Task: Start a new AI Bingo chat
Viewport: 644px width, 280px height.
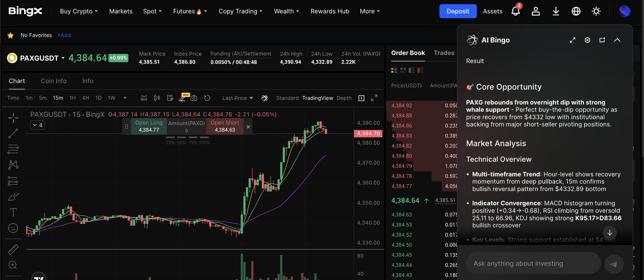Action: [x=602, y=40]
